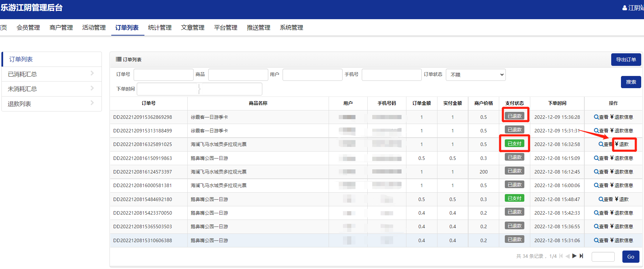Click the 导出订单 button

626,60
